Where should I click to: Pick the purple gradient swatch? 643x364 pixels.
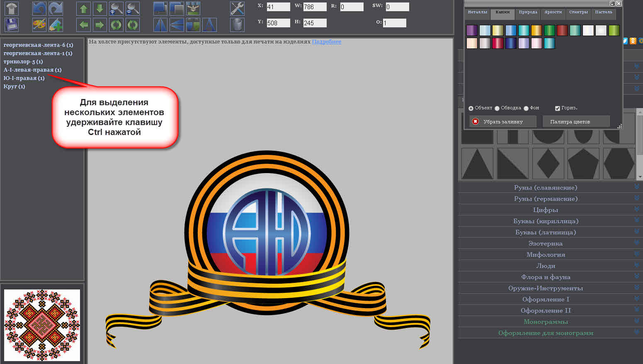click(x=472, y=30)
